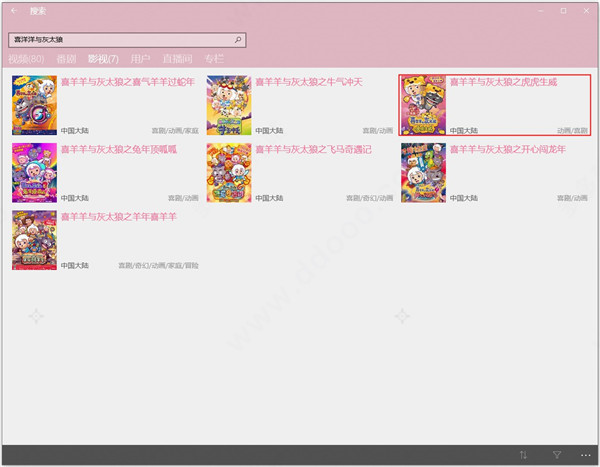This screenshot has height=467, width=600.
Task: Open the sort order icon in bottom bar
Action: click(x=523, y=455)
